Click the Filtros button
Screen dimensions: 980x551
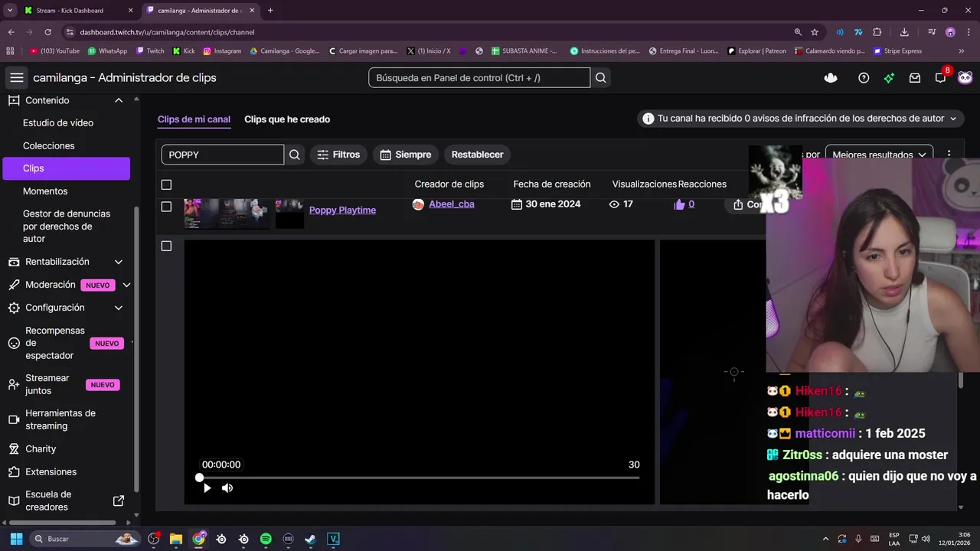(338, 155)
